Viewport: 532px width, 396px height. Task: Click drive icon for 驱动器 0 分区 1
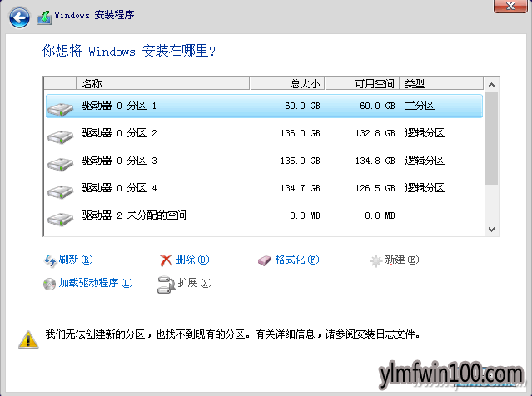point(61,109)
